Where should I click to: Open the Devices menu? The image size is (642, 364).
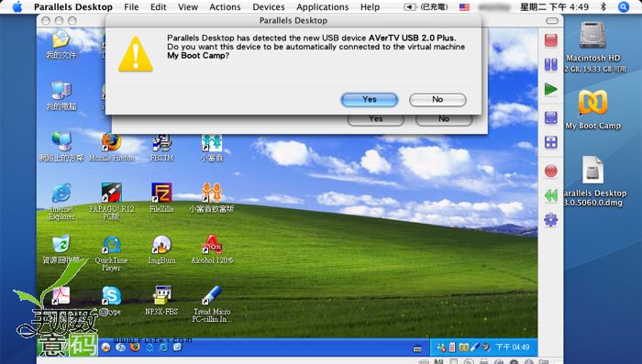point(269,7)
